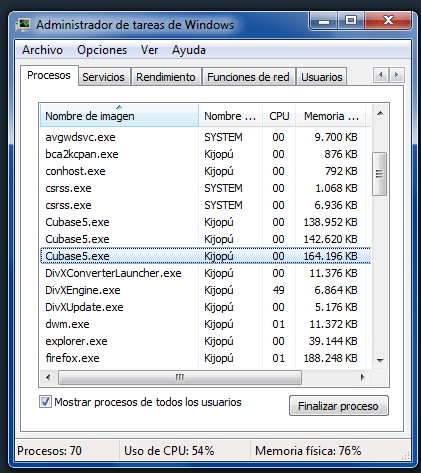Screen dimensions: 421x473
Task: Click the horizontal scrollbar thumb
Action: tap(180, 377)
